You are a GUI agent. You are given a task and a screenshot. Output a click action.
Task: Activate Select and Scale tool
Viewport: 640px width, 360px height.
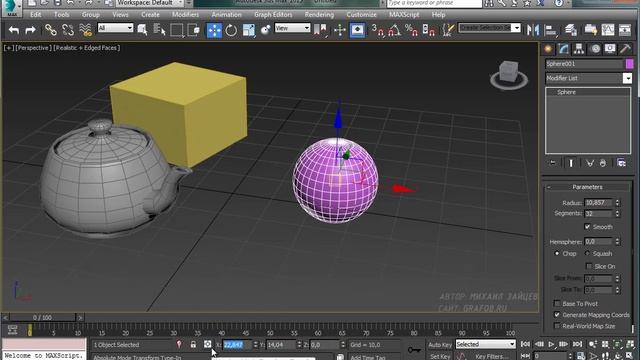click(x=248, y=30)
